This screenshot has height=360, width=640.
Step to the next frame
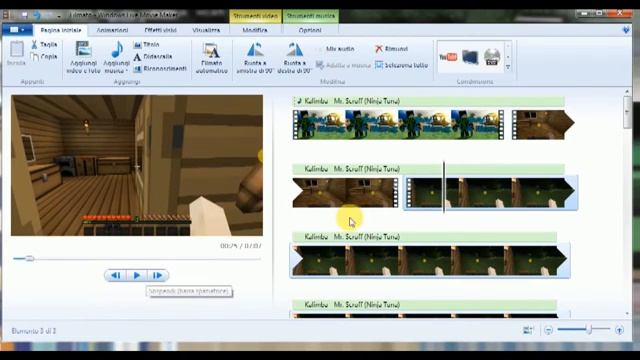(158, 276)
